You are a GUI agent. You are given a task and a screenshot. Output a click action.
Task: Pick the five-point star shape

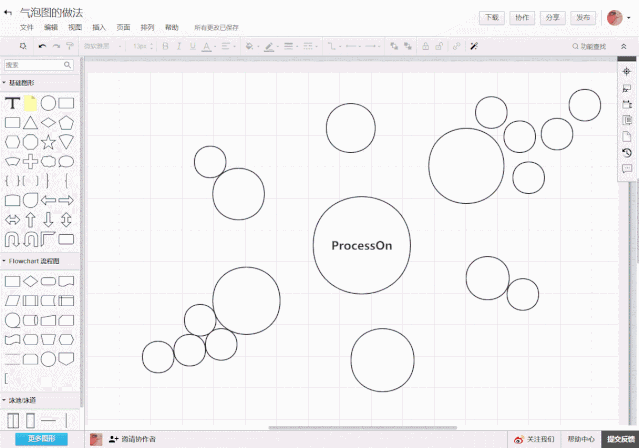pyautogui.click(x=48, y=142)
